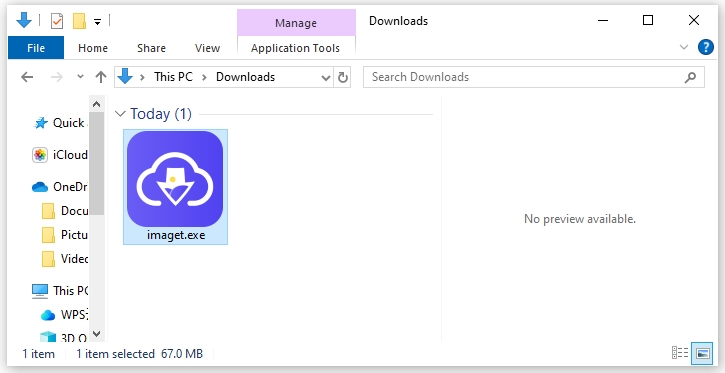
Task: Switch to the View ribbon tab
Action: 207,48
